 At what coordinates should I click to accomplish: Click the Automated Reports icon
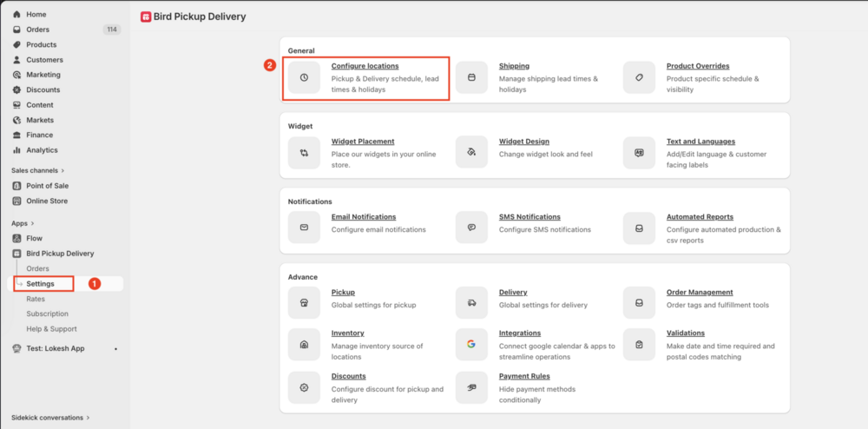pyautogui.click(x=639, y=228)
